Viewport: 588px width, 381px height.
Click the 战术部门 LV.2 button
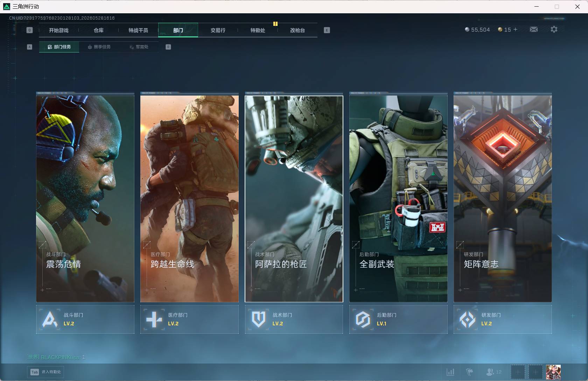[294, 319]
